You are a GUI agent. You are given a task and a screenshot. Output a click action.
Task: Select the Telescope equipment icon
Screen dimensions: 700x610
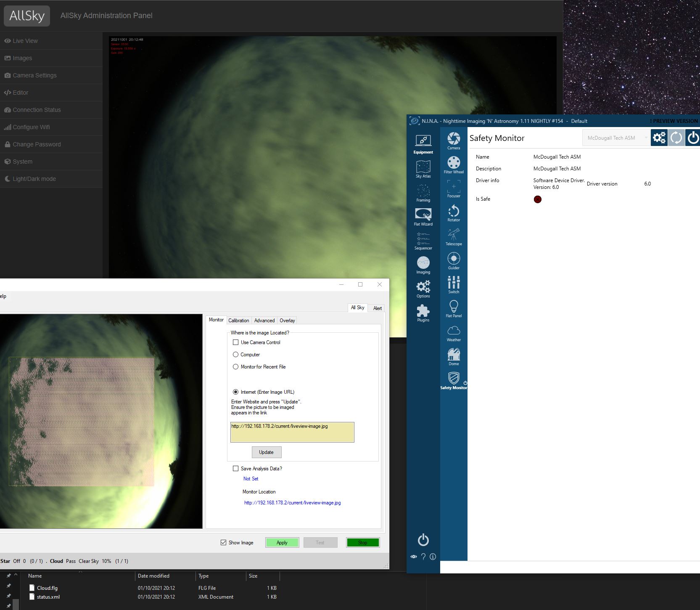[x=454, y=237]
